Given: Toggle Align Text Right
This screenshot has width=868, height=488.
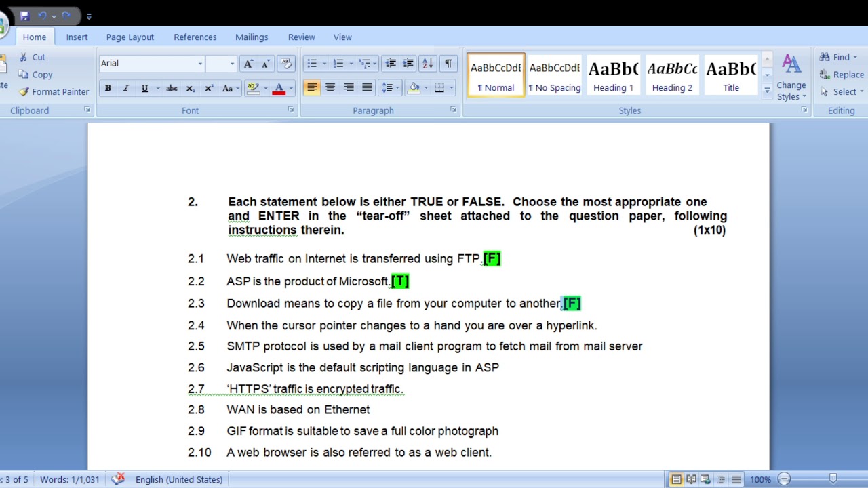Looking at the screenshot, I should click(x=349, y=88).
